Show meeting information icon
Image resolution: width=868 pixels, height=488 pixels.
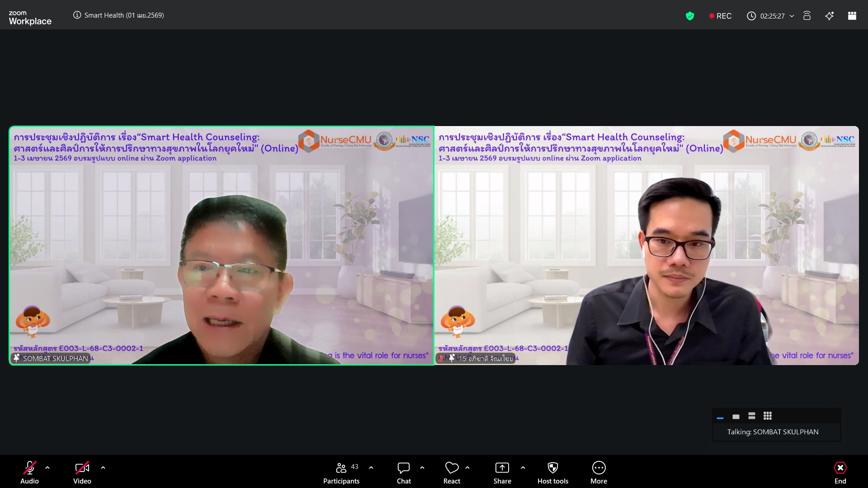coord(77,15)
